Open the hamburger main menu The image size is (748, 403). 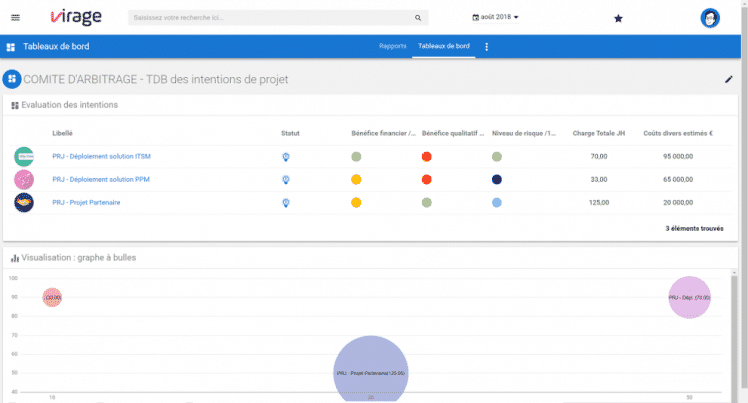tap(15, 18)
